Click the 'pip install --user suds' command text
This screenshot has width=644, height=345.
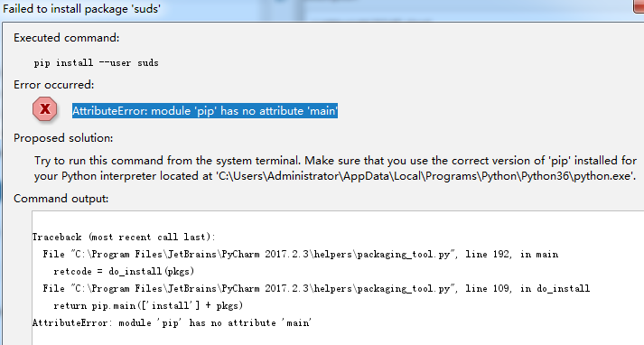click(x=96, y=63)
